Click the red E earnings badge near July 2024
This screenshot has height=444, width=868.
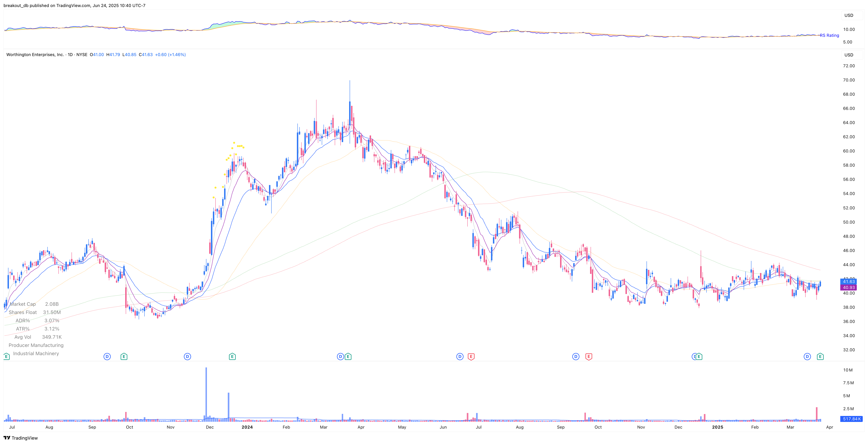point(471,356)
